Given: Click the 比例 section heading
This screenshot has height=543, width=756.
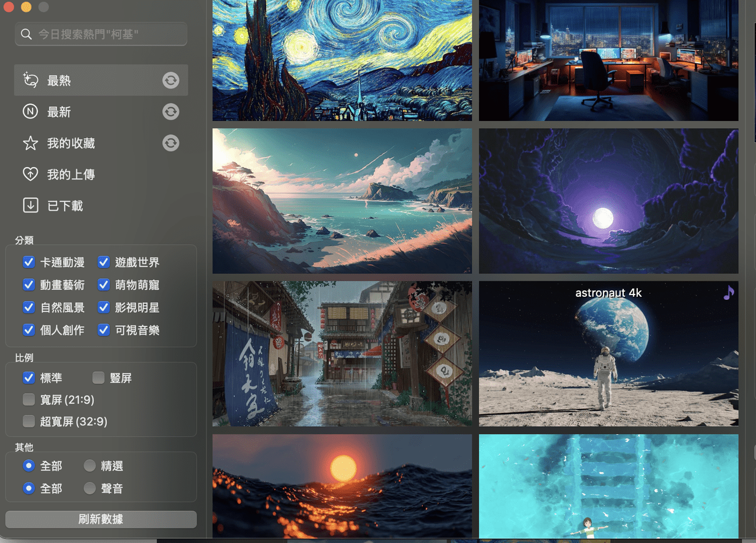Looking at the screenshot, I should pyautogui.click(x=24, y=358).
